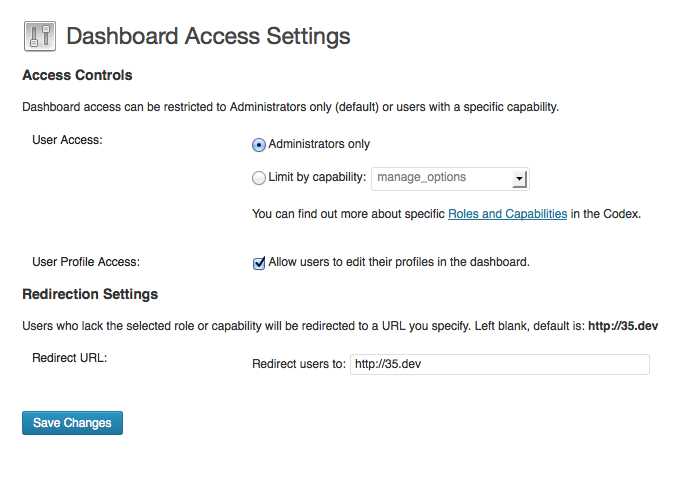
Task: Click the Save Changes button
Action: click(x=72, y=423)
